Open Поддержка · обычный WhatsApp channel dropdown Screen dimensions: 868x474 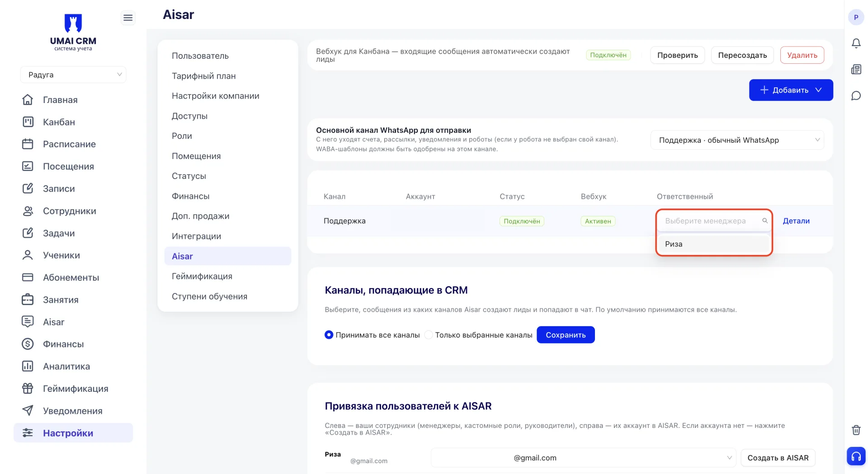pos(737,140)
